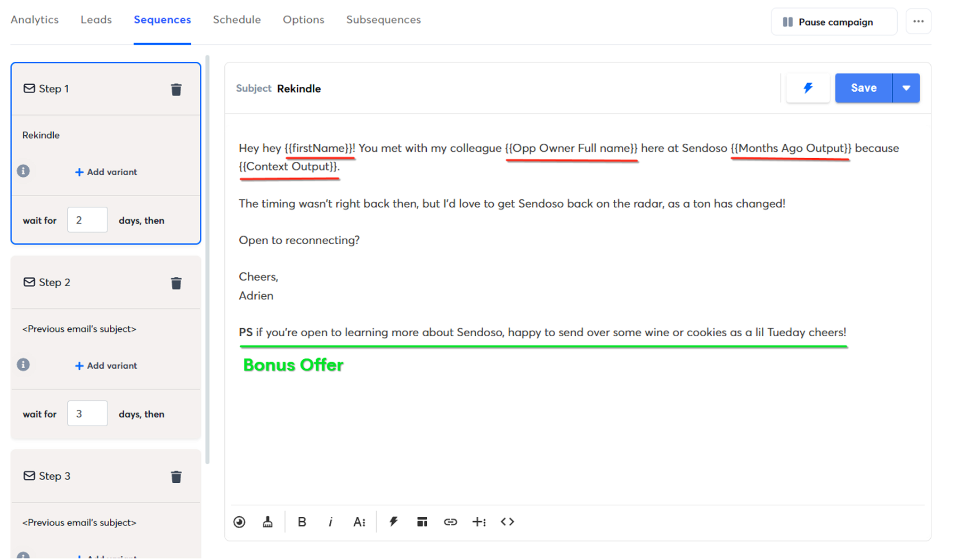This screenshot has height=560, width=959.
Task: Click the Step 2 envelope icon
Action: pos(29,282)
